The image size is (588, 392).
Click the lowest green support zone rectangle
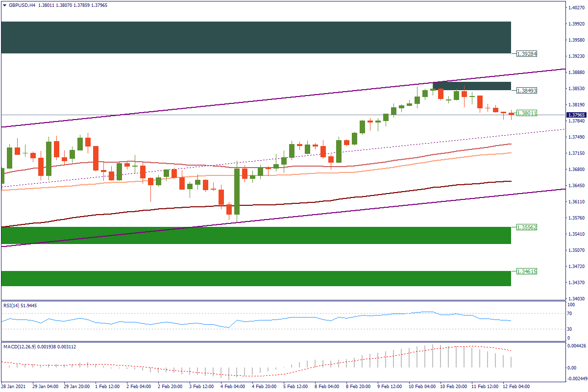coord(256,278)
